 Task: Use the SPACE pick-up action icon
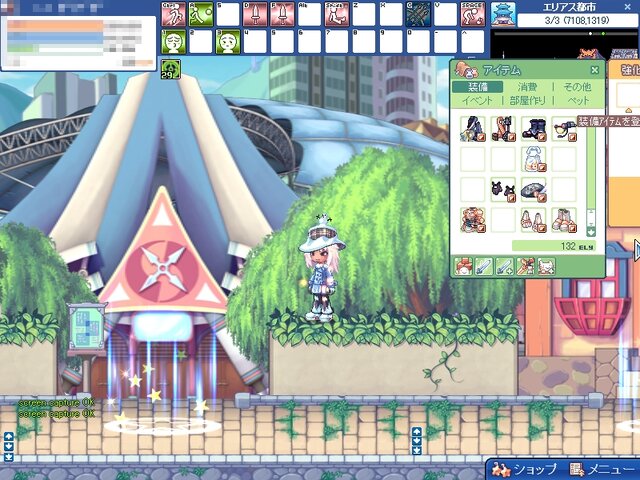tap(473, 15)
